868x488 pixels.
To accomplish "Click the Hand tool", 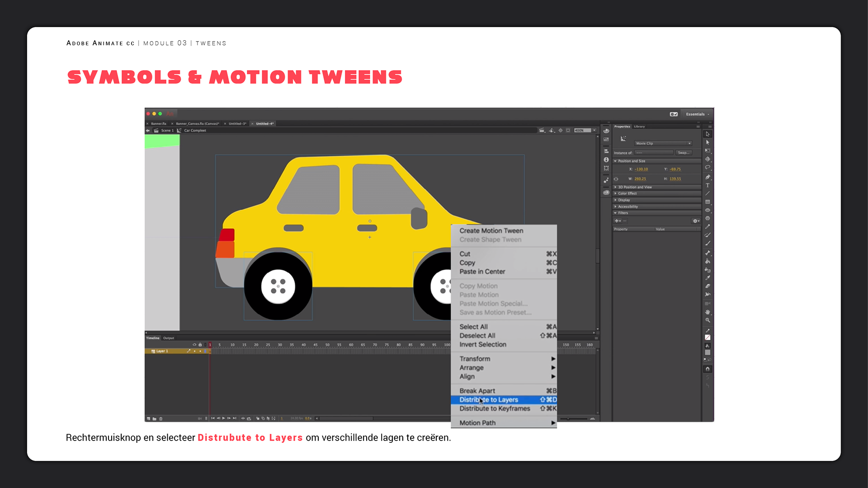I will (708, 312).
